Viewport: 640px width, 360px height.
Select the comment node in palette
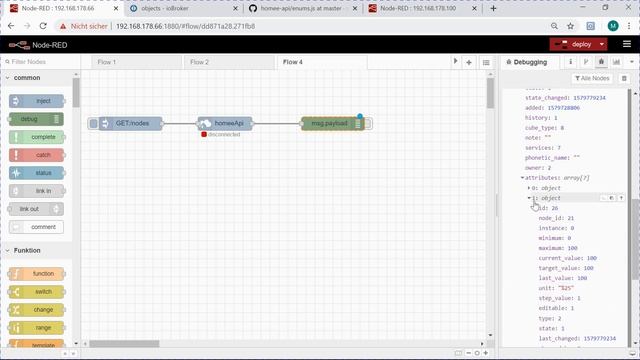tap(37, 227)
